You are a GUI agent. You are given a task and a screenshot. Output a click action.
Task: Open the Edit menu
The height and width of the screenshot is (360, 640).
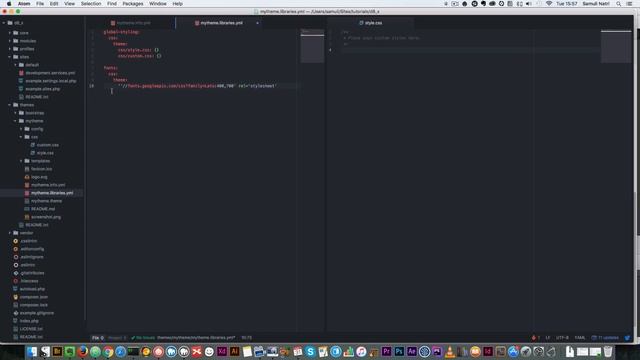coord(54,4)
